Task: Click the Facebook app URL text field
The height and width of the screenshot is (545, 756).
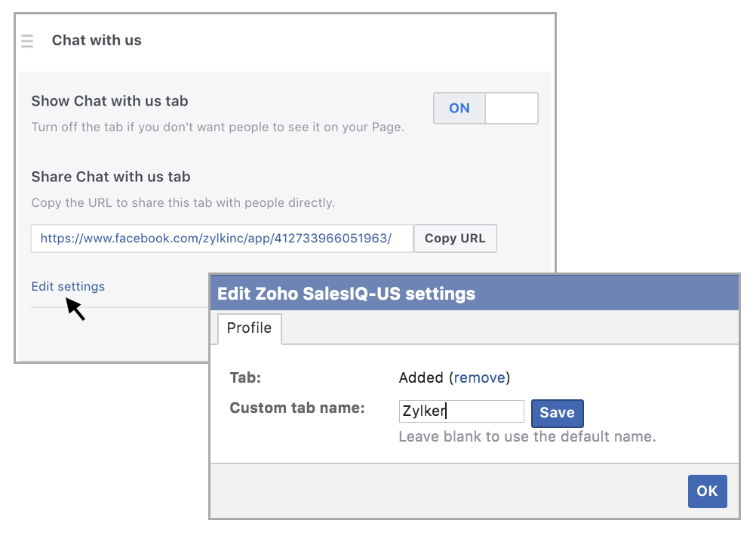Action: coord(223,239)
